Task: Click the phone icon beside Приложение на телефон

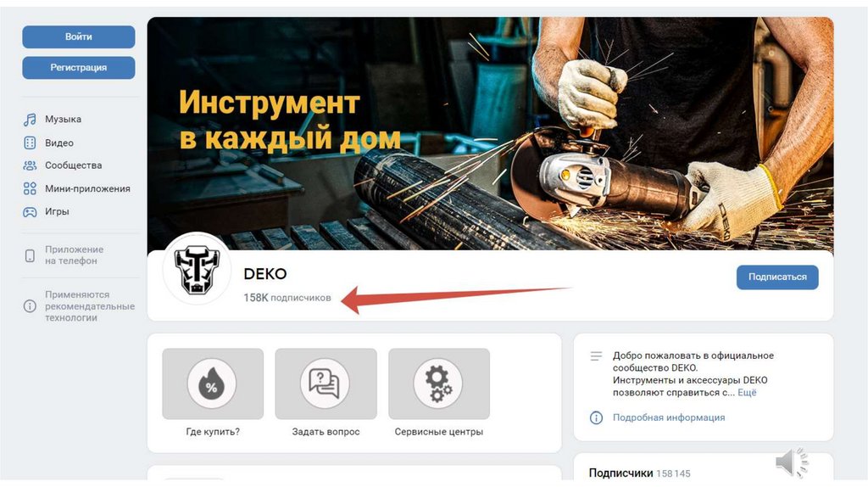Action: coord(30,255)
